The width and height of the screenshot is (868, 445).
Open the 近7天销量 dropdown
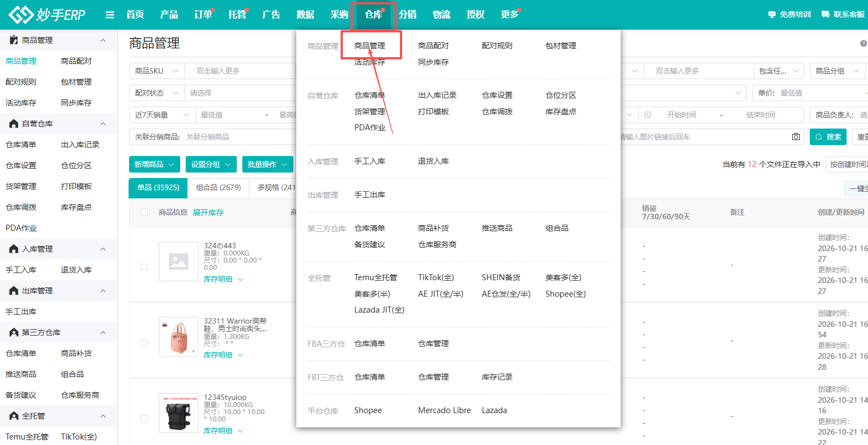(x=162, y=115)
